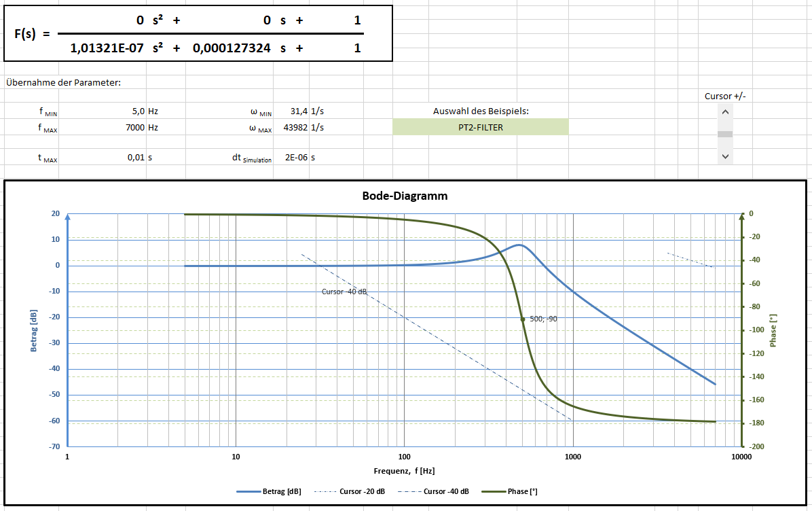
Task: Select the Frequenz, f [Hz] axis title
Action: point(404,470)
